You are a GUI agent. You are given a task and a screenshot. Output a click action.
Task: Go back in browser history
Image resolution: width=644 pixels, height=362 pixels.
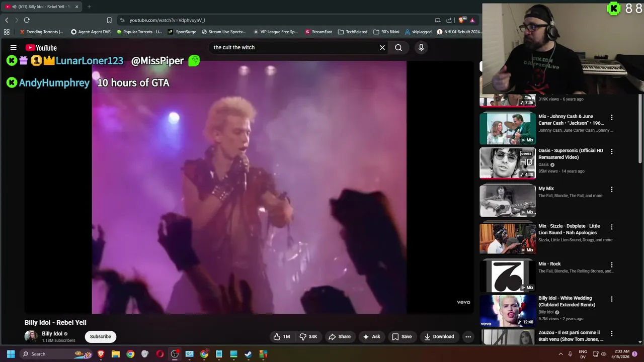pos(7,20)
